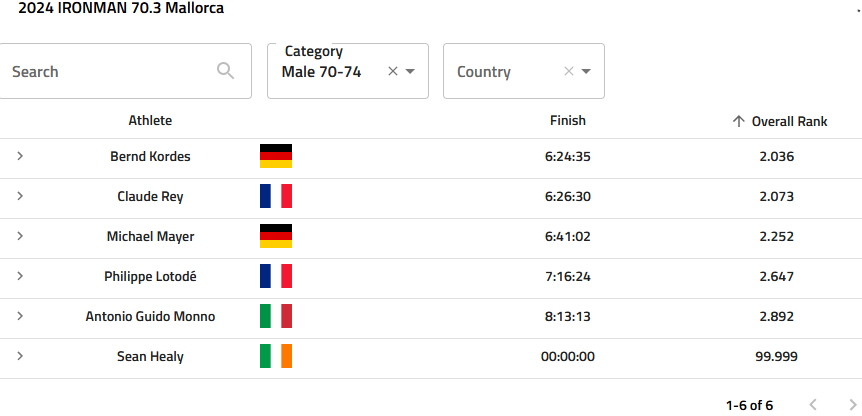
Task: Sort by the Finish column header
Action: click(568, 120)
